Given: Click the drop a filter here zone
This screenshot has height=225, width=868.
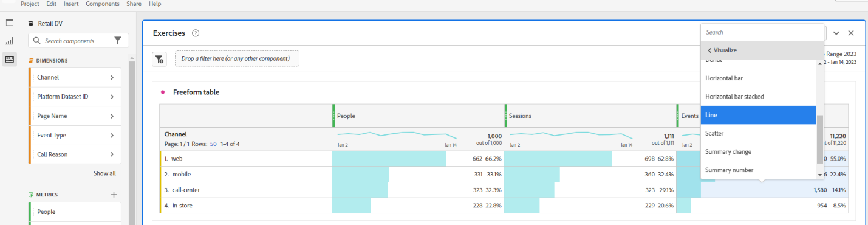Looking at the screenshot, I should pos(237,58).
